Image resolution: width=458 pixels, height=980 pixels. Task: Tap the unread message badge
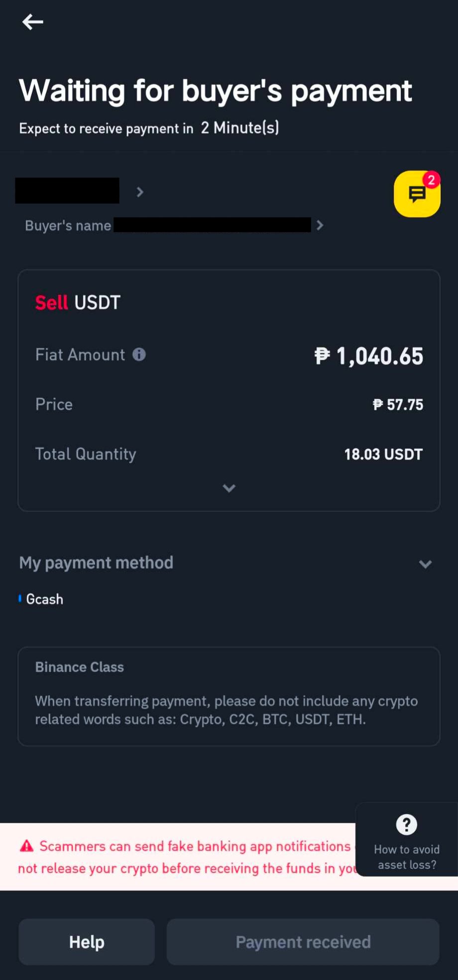(x=431, y=180)
